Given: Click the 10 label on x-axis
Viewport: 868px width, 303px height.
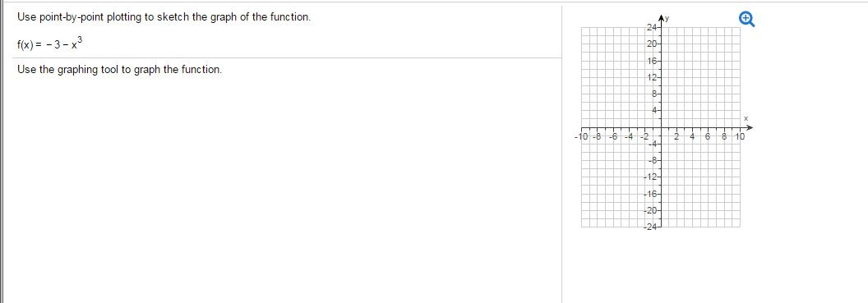Looking at the screenshot, I should coord(740,135).
